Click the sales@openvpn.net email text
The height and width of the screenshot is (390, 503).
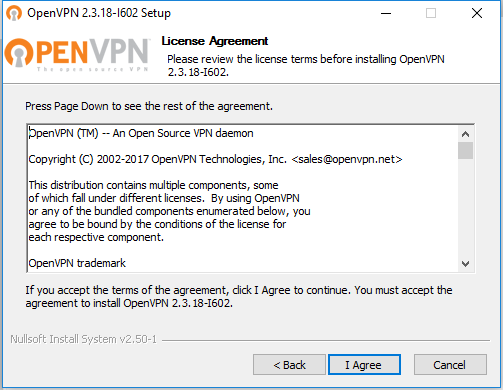click(347, 159)
